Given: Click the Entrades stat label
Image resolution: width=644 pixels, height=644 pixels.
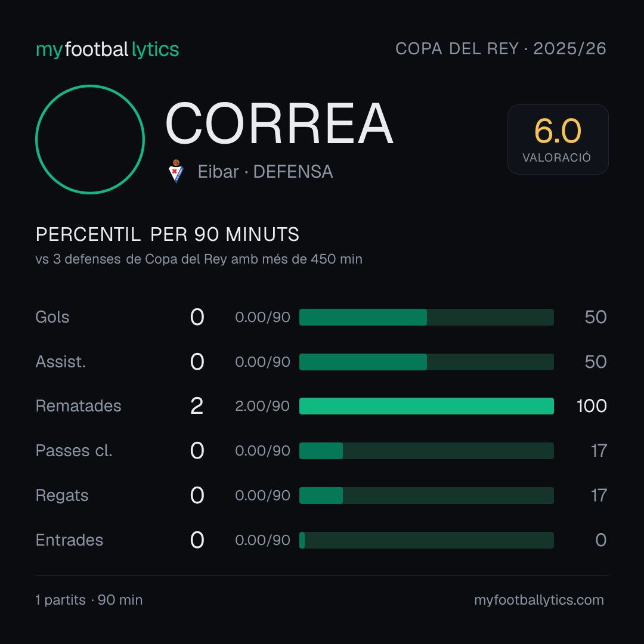Looking at the screenshot, I should [69, 540].
